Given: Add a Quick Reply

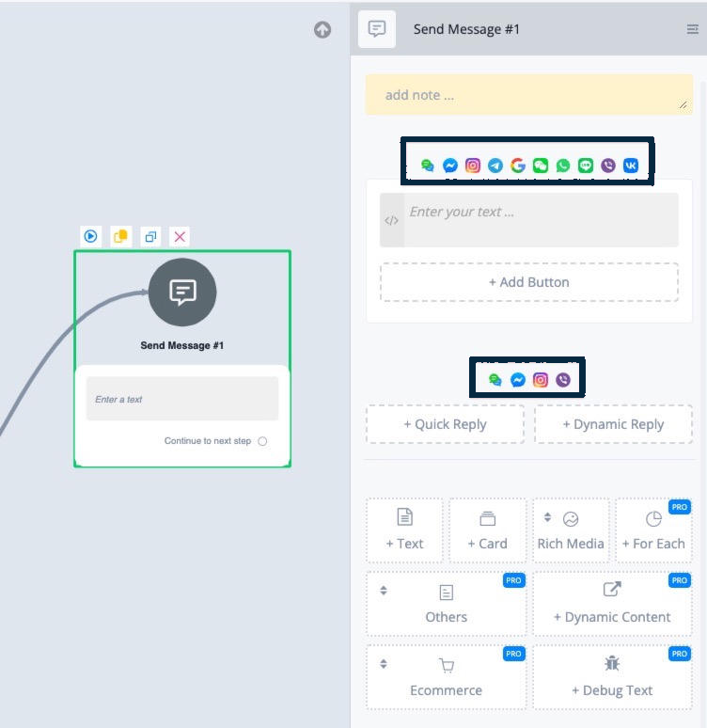Looking at the screenshot, I should [446, 424].
